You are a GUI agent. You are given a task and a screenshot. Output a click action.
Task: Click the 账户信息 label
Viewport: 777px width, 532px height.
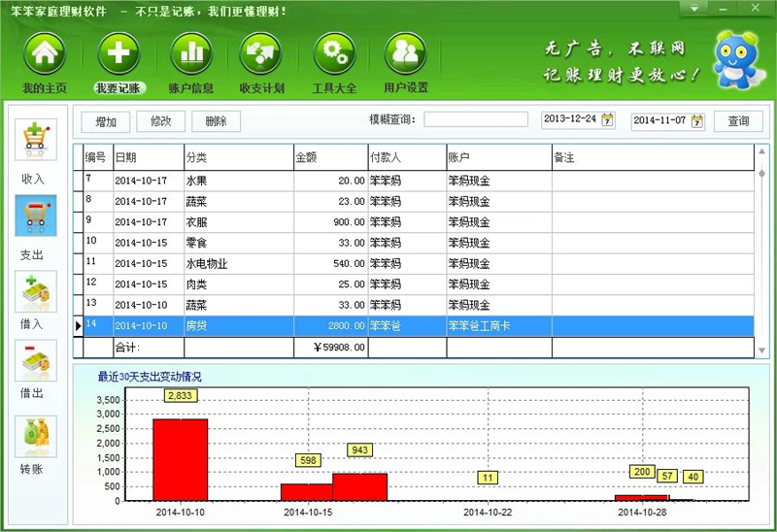[x=191, y=88]
